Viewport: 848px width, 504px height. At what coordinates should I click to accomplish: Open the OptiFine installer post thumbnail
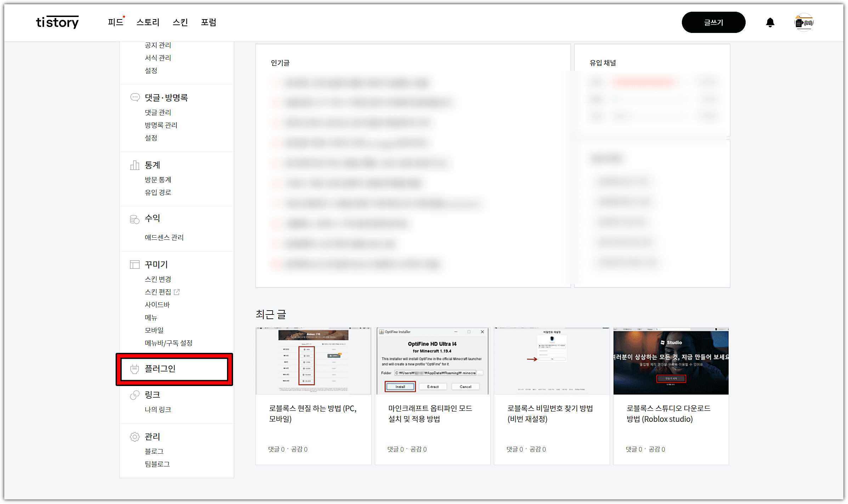[432, 361]
